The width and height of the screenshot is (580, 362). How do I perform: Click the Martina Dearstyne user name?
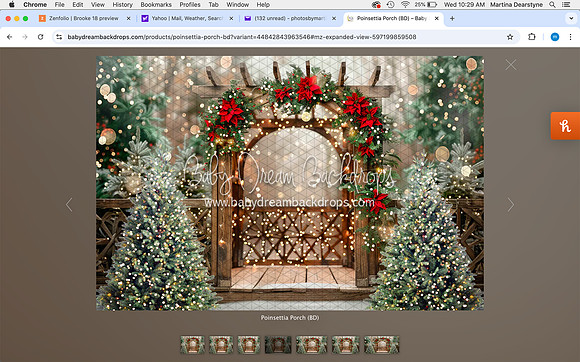pyautogui.click(x=516, y=4)
